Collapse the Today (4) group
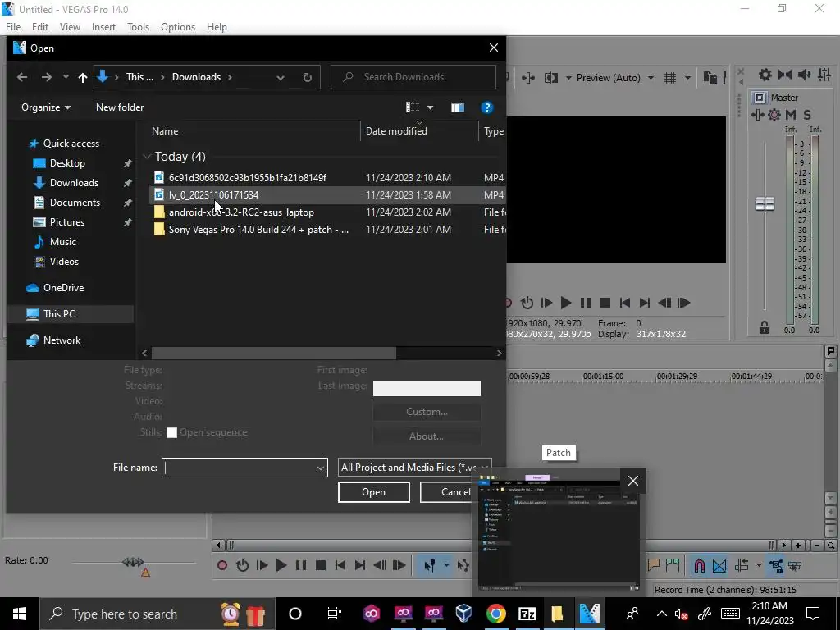Screen dimensions: 840x630 pos(148,157)
